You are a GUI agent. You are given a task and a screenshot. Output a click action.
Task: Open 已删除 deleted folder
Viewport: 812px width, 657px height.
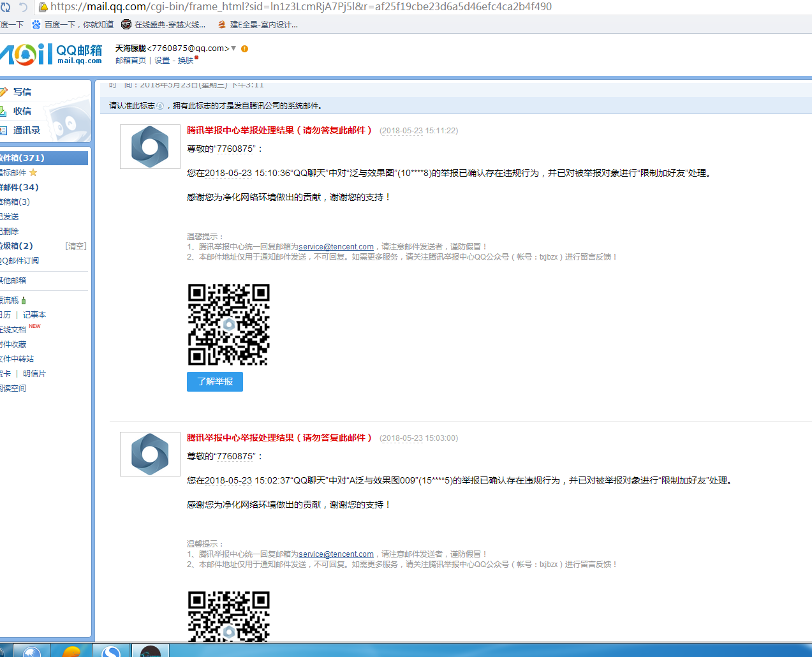click(x=10, y=232)
